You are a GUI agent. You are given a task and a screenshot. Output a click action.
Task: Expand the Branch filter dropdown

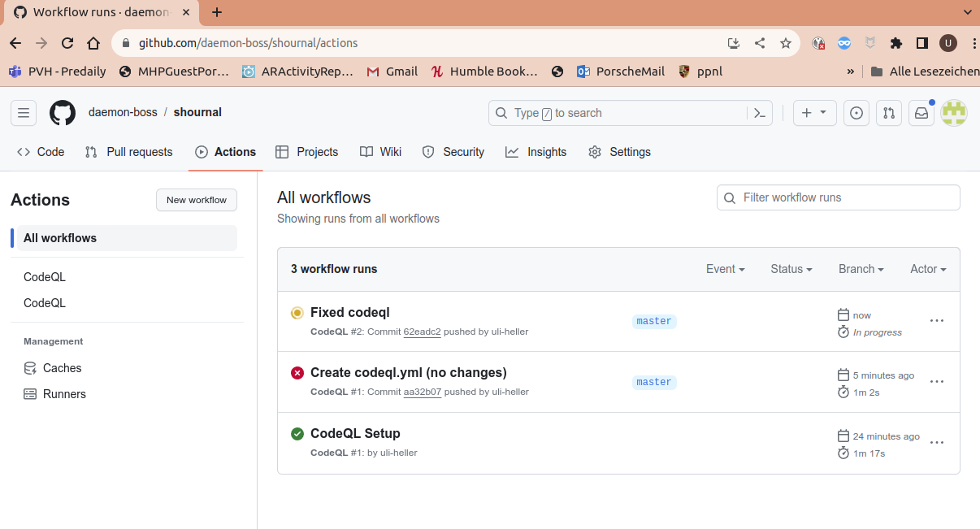pyautogui.click(x=861, y=269)
